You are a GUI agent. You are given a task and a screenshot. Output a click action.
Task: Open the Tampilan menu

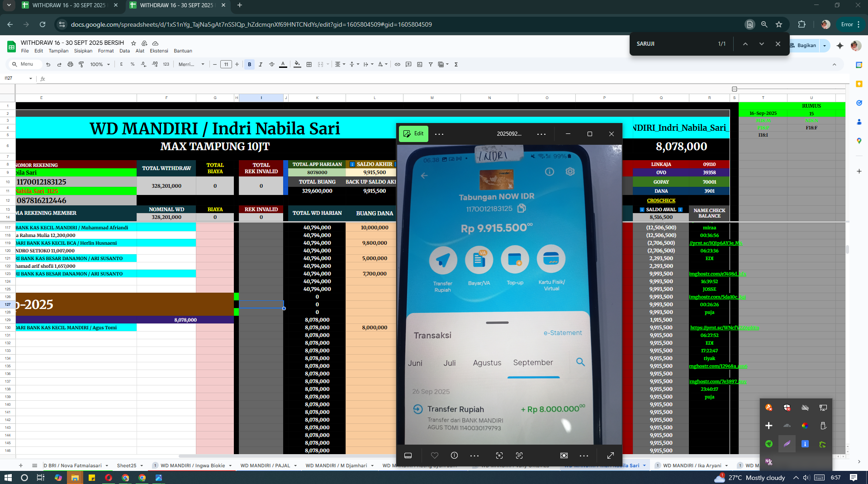pos(58,51)
